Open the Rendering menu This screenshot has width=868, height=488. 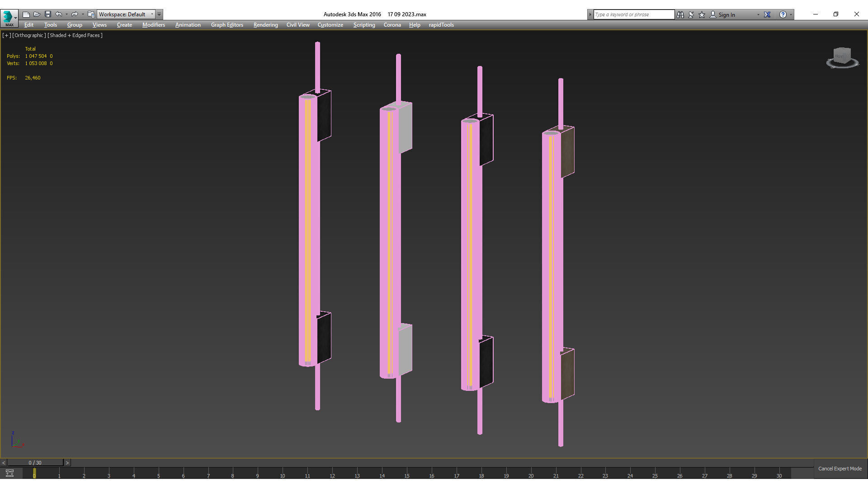pos(265,25)
